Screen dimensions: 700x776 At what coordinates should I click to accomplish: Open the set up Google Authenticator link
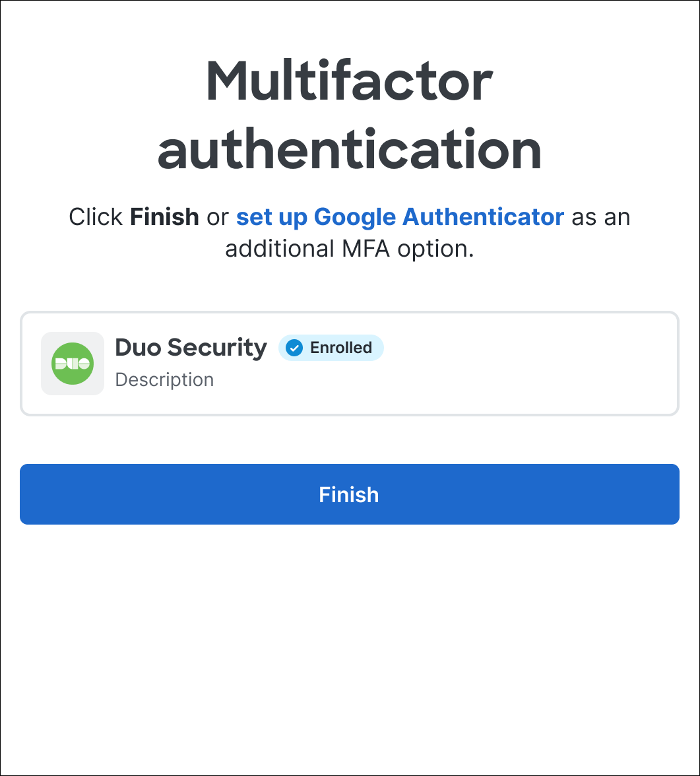tap(400, 216)
